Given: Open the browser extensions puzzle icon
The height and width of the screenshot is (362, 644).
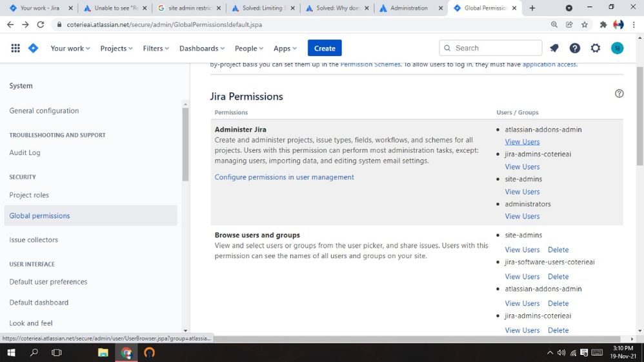Looking at the screenshot, I should click(x=603, y=25).
